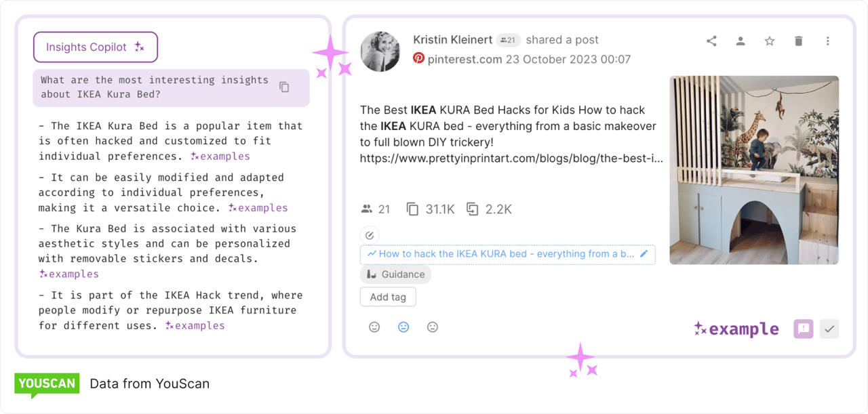This screenshot has height=414, width=868.
Task: Expand examples for the IKEA Hack trend insight
Action: (x=195, y=325)
